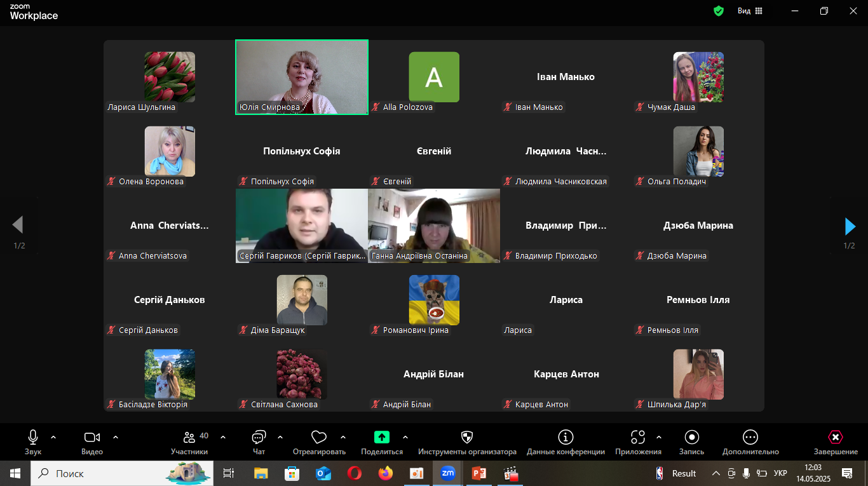This screenshot has width=868, height=486.
Task: Go to next gallery page with right arrow
Action: 850,226
